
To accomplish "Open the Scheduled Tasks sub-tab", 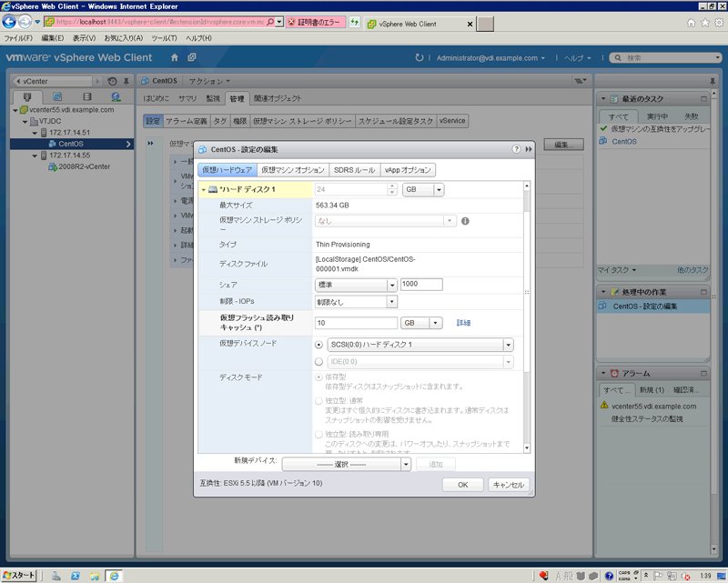I will [396, 121].
